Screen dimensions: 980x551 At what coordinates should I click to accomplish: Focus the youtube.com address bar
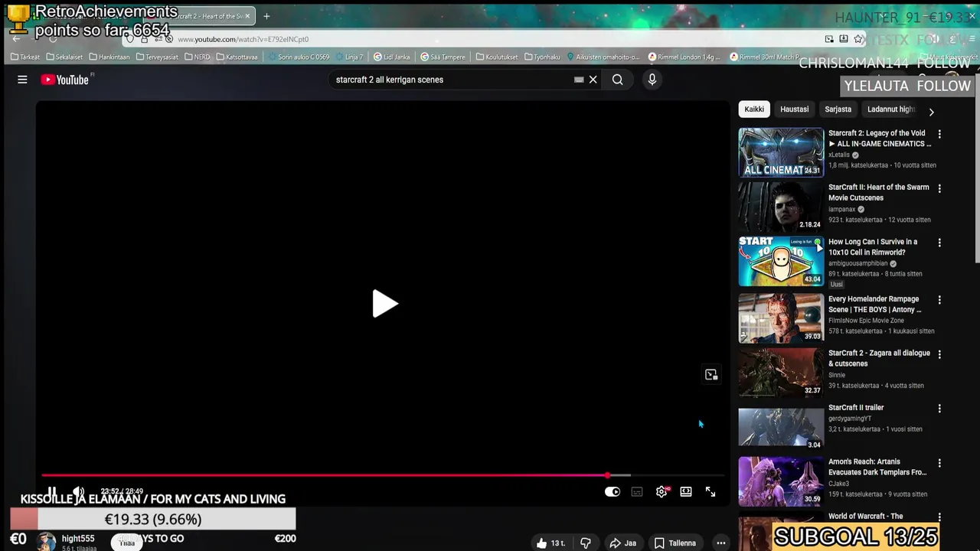[x=490, y=39]
